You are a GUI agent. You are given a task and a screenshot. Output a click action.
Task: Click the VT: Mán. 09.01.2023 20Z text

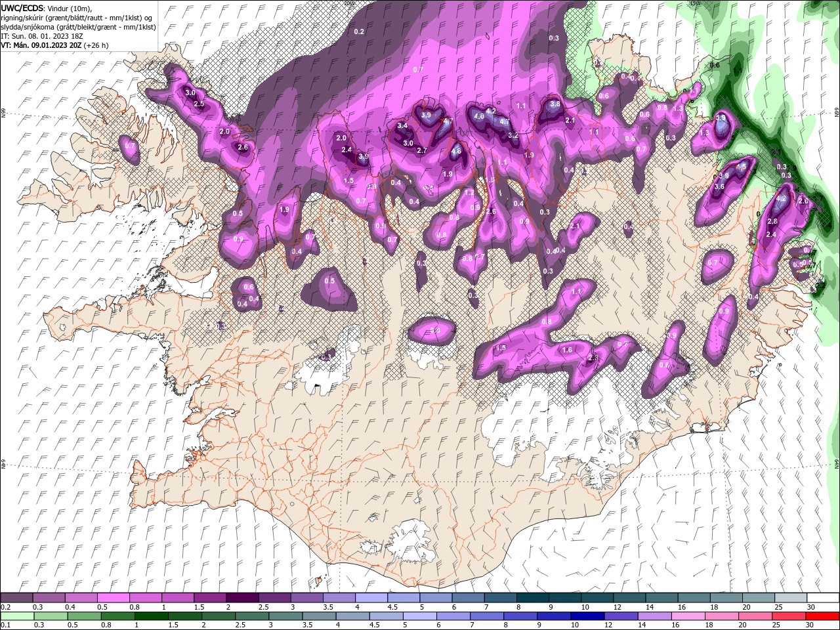pos(41,45)
